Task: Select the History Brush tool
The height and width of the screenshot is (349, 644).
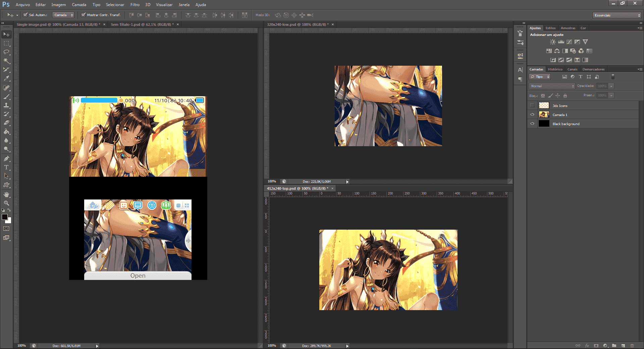Action: pyautogui.click(x=6, y=114)
